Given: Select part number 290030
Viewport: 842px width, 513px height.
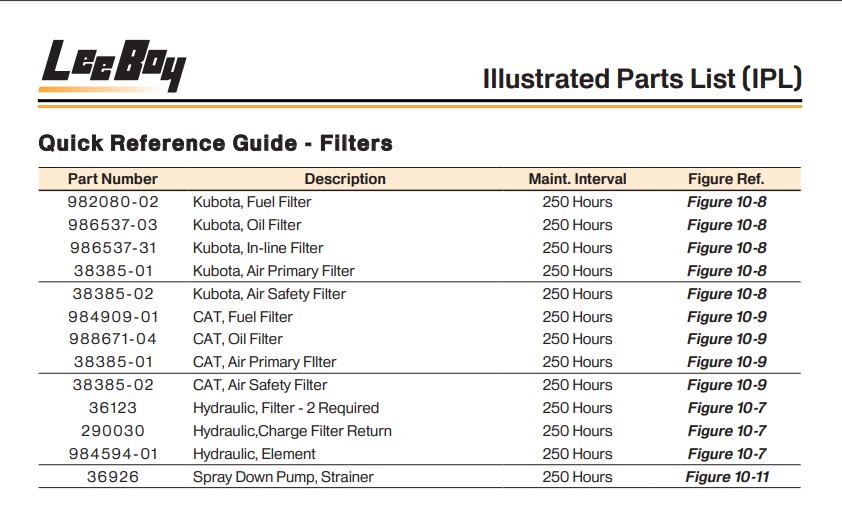Looking at the screenshot, I should [113, 431].
